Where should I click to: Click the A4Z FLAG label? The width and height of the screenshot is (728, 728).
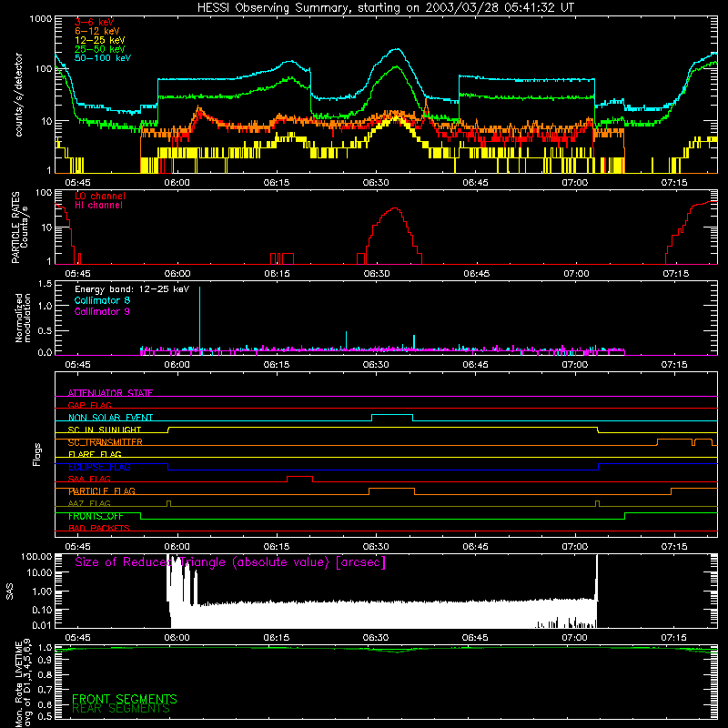[89, 503]
